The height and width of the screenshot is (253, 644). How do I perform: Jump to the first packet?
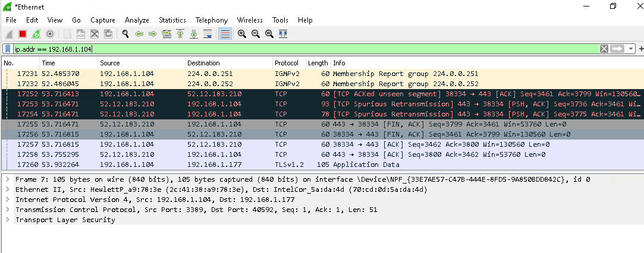(x=180, y=34)
